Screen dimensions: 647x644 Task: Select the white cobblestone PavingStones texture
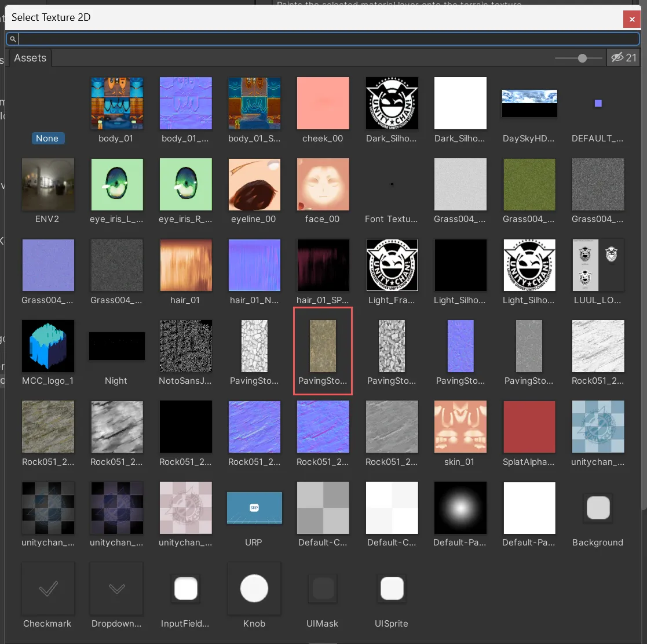[x=254, y=346]
